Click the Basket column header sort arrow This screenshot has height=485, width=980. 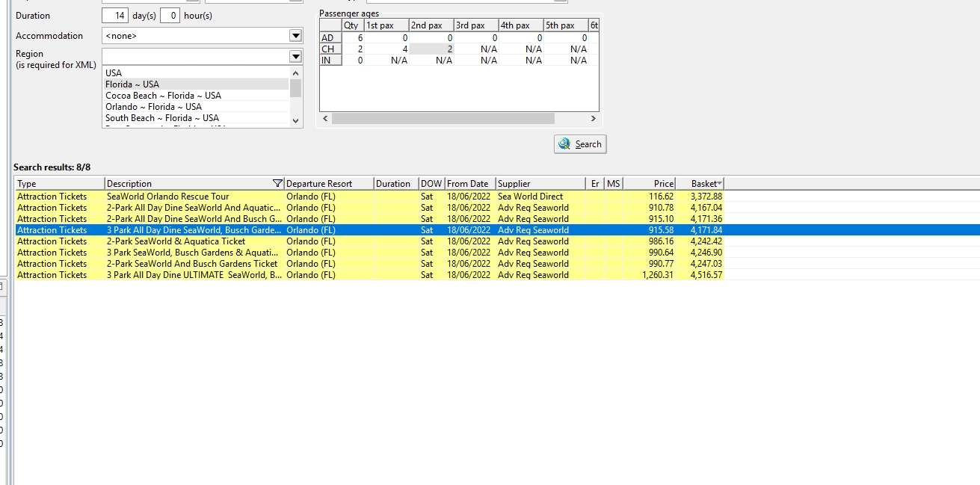point(719,184)
